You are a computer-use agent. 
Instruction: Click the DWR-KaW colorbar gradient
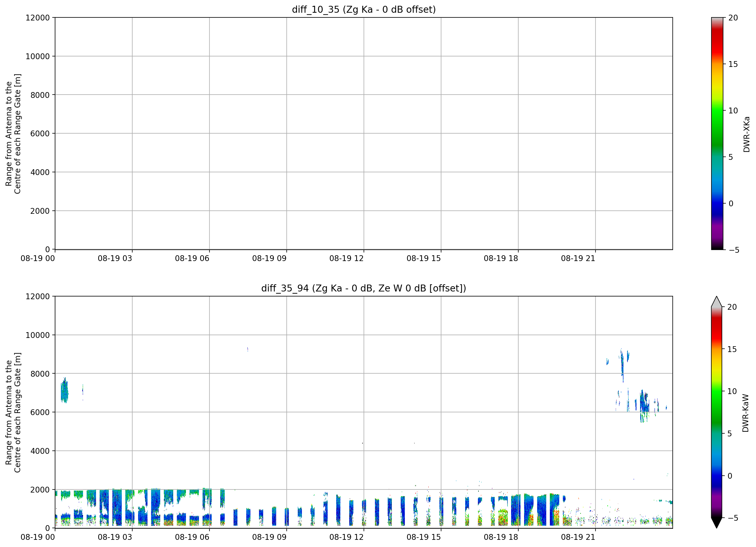coord(716,412)
